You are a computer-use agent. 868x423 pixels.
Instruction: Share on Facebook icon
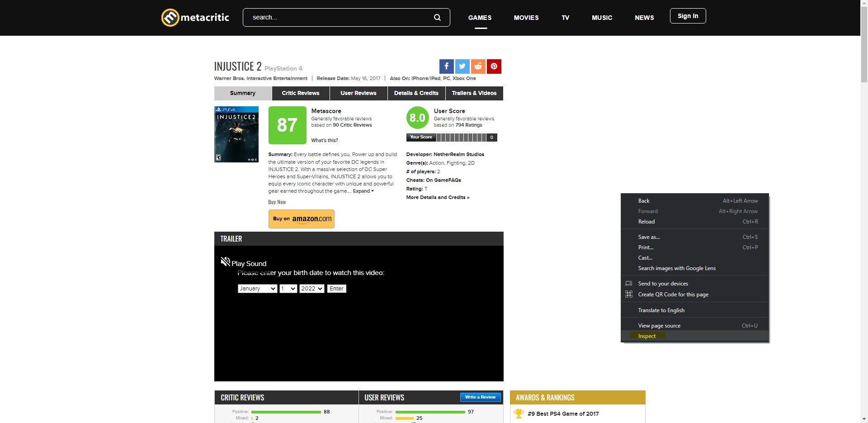(446, 67)
